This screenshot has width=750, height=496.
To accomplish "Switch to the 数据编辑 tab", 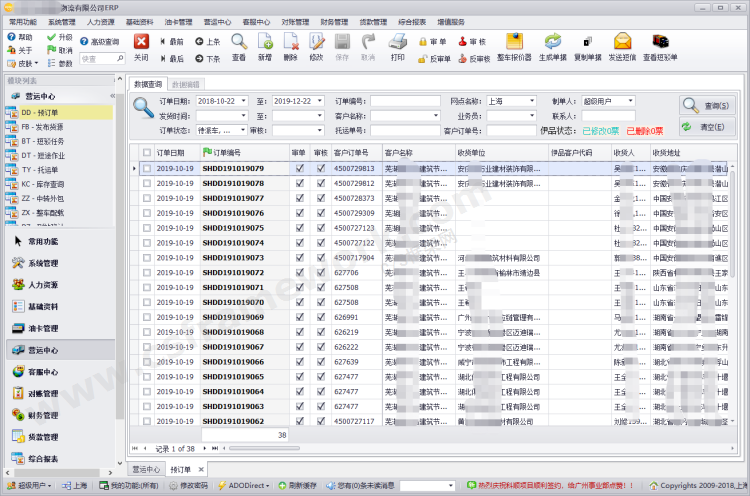I will (x=185, y=84).
